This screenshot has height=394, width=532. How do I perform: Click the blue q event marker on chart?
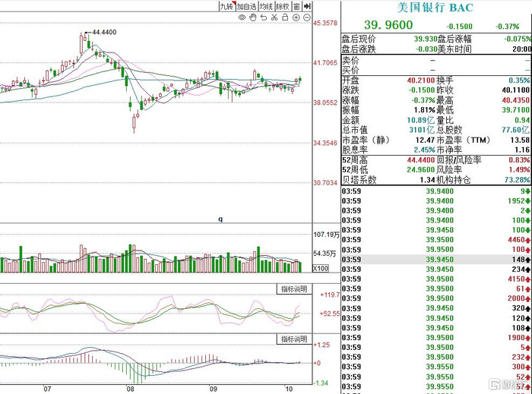click(220, 219)
